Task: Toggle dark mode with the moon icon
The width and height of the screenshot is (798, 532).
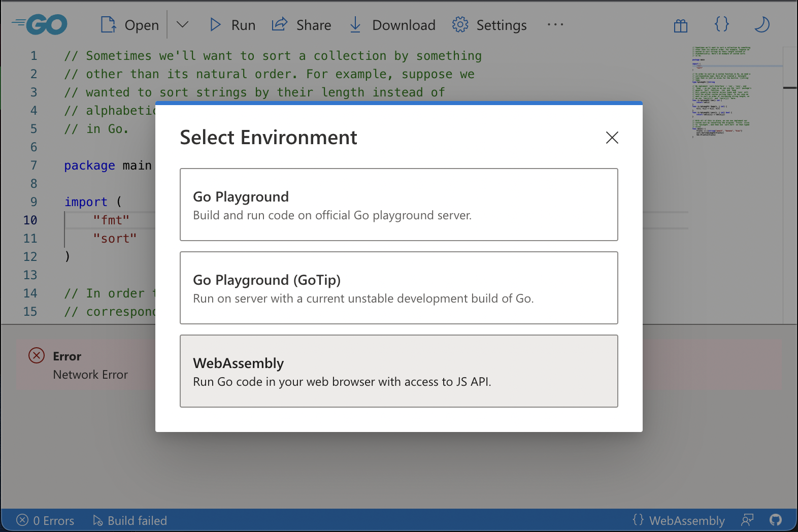Action: click(761, 24)
